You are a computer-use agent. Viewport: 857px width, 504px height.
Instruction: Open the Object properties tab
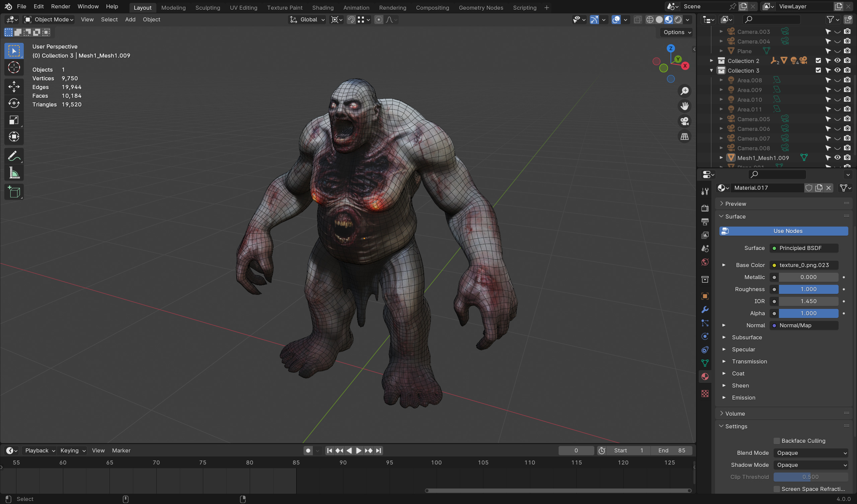(705, 296)
